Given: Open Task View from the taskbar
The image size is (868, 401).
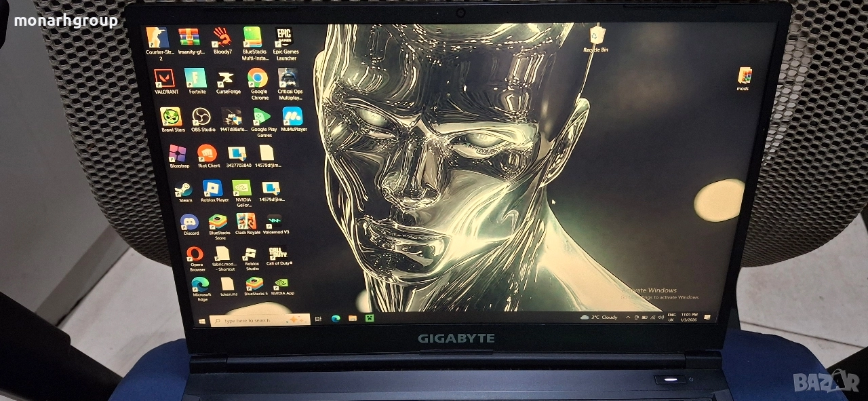Looking at the screenshot, I should (x=318, y=318).
